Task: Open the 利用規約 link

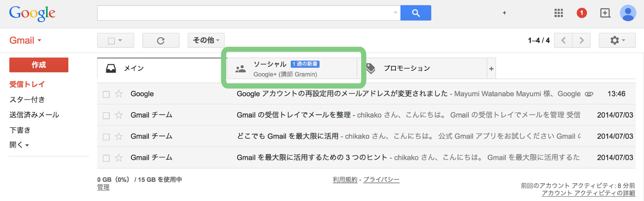Action: click(345, 180)
